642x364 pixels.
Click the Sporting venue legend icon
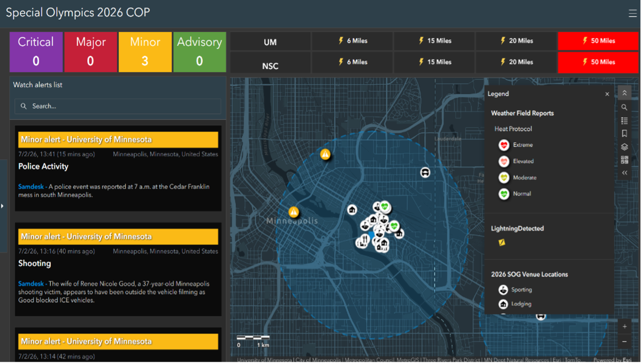pos(503,290)
